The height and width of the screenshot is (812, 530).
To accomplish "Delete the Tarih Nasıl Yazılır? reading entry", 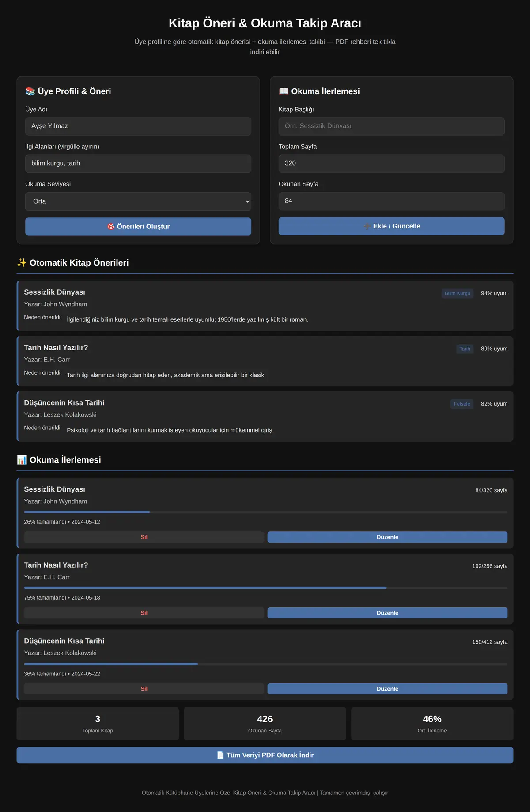I will point(144,613).
